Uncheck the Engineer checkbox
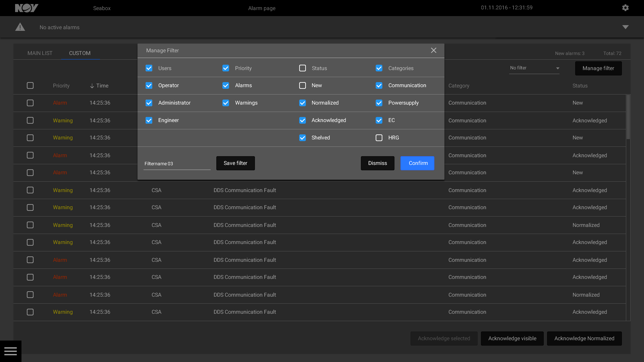The image size is (644, 362). coord(149,120)
